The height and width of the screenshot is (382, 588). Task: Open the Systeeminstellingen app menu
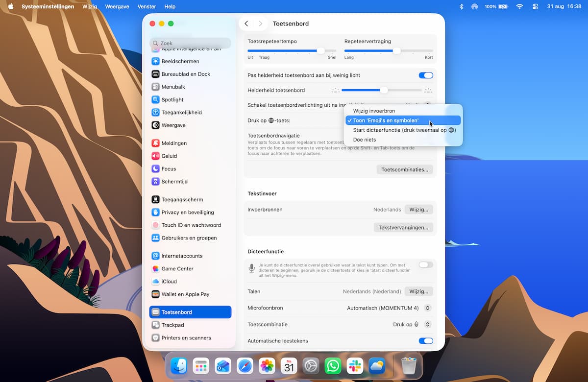[x=48, y=7]
